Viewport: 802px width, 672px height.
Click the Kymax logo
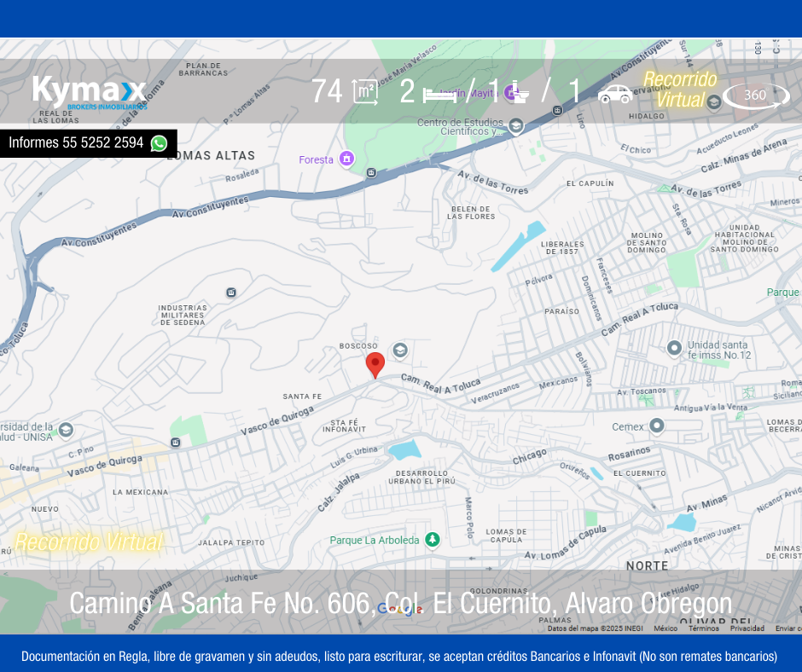(x=90, y=93)
